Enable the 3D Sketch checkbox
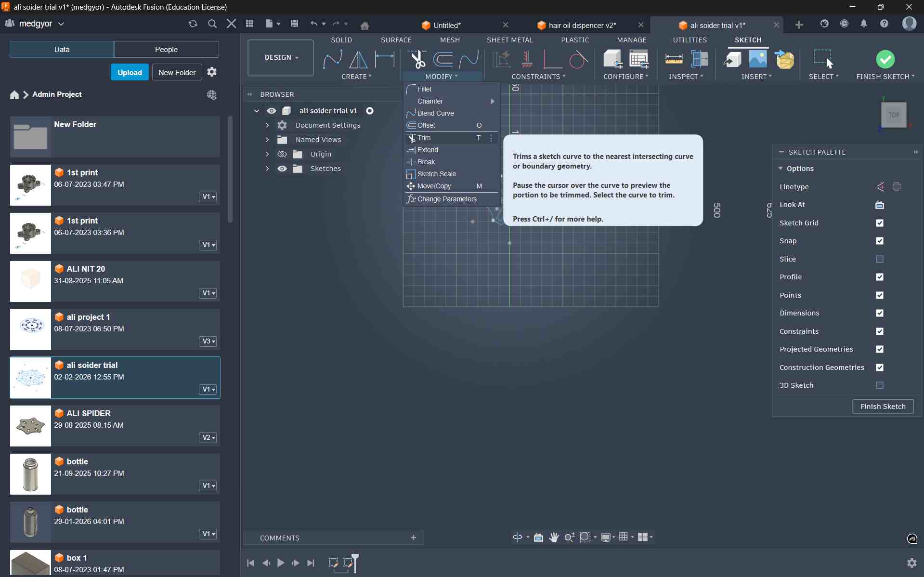The height and width of the screenshot is (577, 924). pyautogui.click(x=880, y=385)
